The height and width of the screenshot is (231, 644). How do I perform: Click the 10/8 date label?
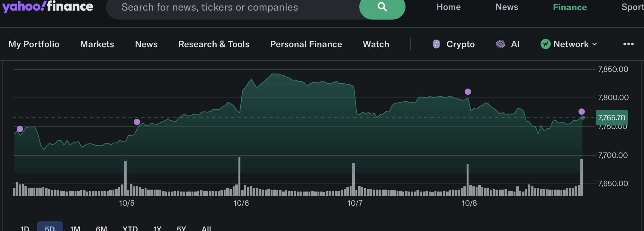(x=469, y=203)
